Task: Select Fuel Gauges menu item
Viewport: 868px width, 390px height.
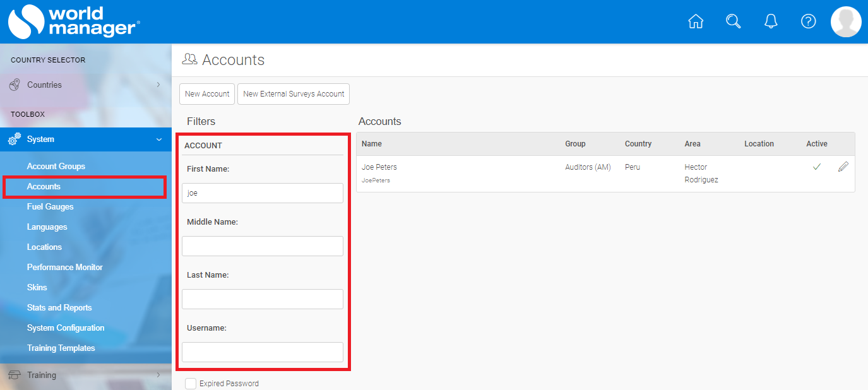Action: [x=50, y=206]
